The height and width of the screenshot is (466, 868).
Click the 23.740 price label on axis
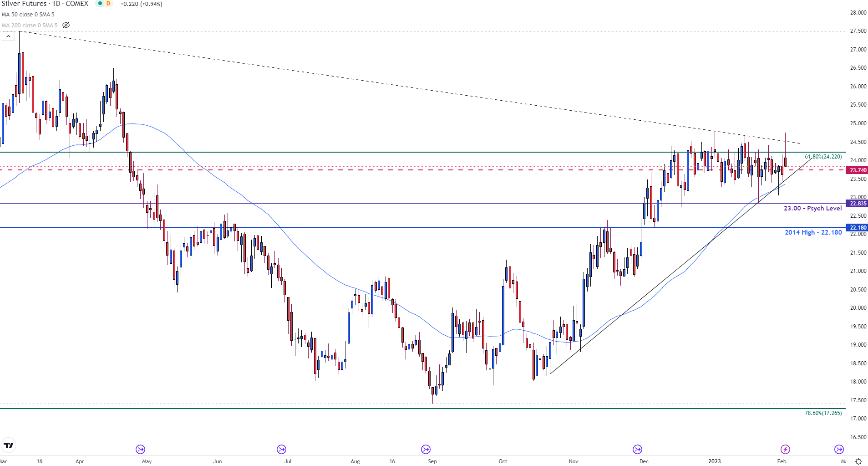pos(858,170)
